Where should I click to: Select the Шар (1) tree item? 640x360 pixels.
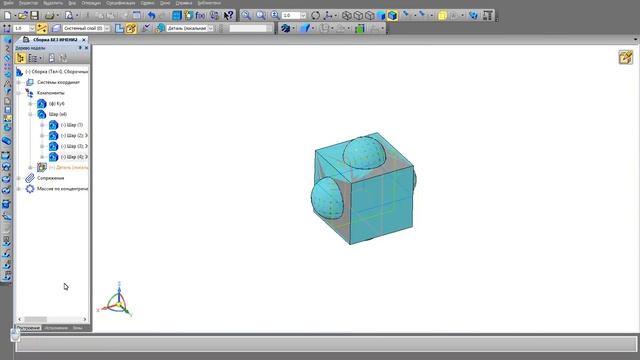tap(71, 125)
